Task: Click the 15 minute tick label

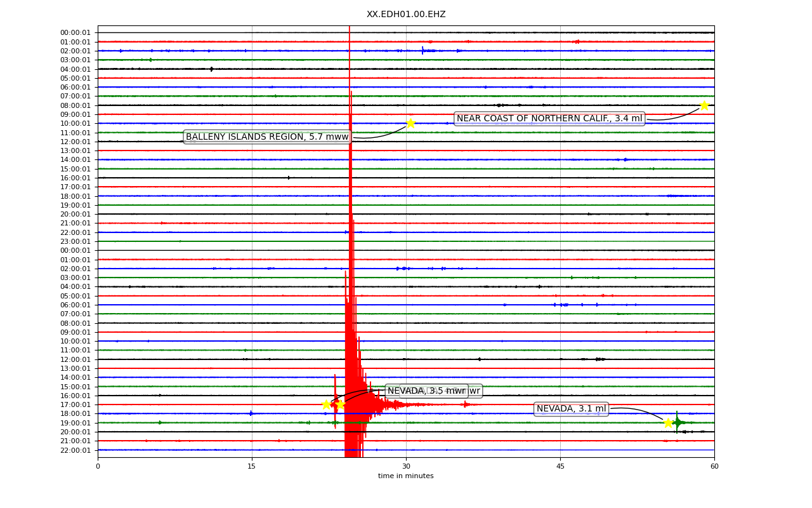Action: pyautogui.click(x=252, y=467)
